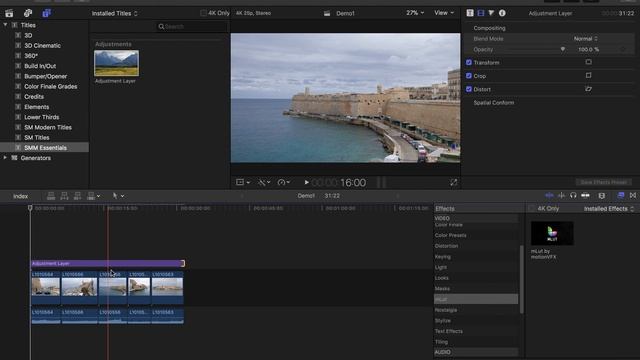Screen dimensions: 640x360
Task: Toggle Effects browser icon
Action: pyautogui.click(x=621, y=196)
